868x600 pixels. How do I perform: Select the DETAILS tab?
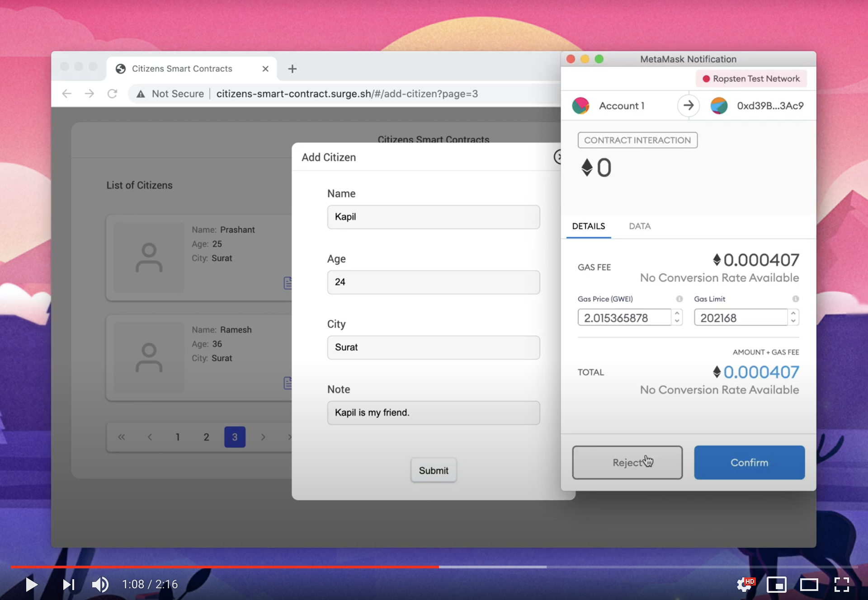(588, 226)
